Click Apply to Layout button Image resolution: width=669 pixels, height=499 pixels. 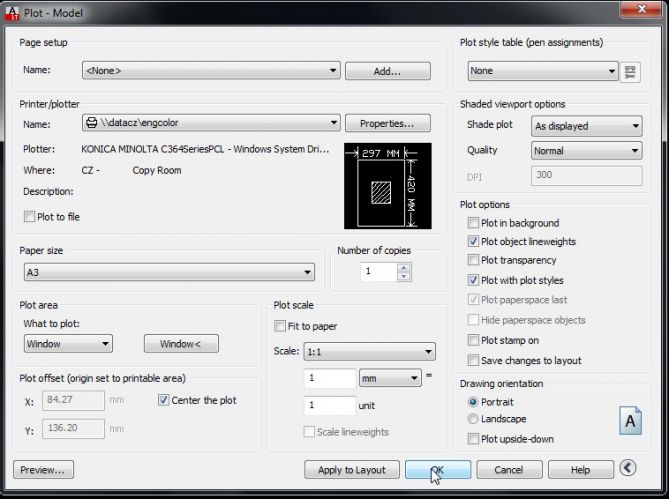point(352,470)
